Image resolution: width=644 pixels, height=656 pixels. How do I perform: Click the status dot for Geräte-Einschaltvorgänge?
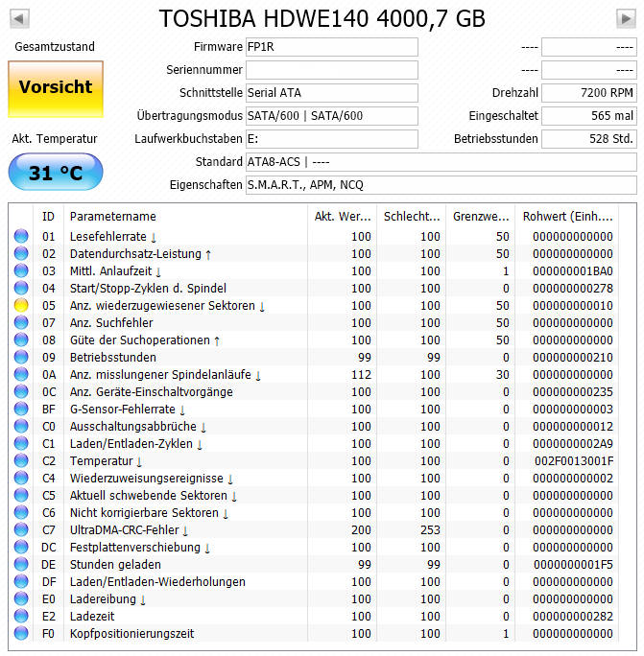tap(21, 391)
